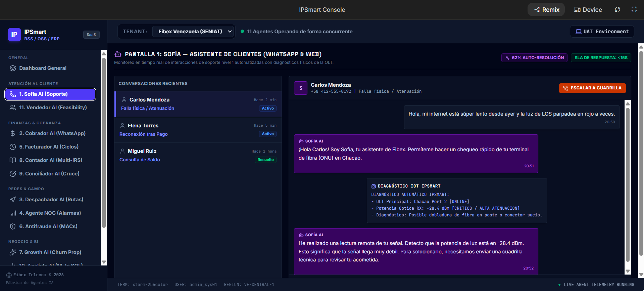The width and height of the screenshot is (644, 291).
Task: Click the Dashboard General layers icon
Action: (13, 68)
